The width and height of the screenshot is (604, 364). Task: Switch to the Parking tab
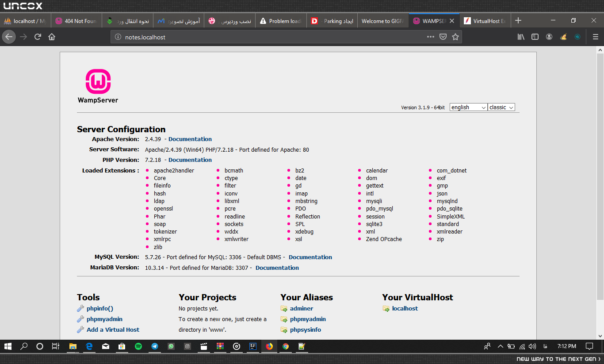coord(332,21)
